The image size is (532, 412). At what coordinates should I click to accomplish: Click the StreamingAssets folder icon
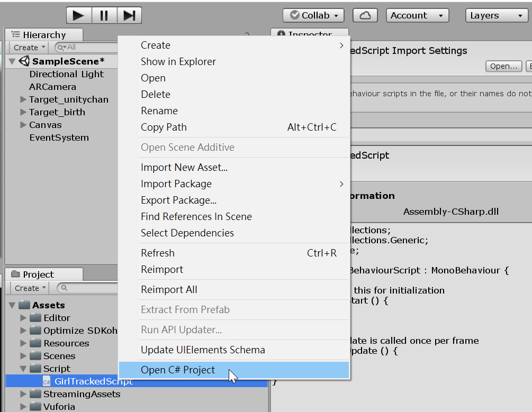click(35, 393)
